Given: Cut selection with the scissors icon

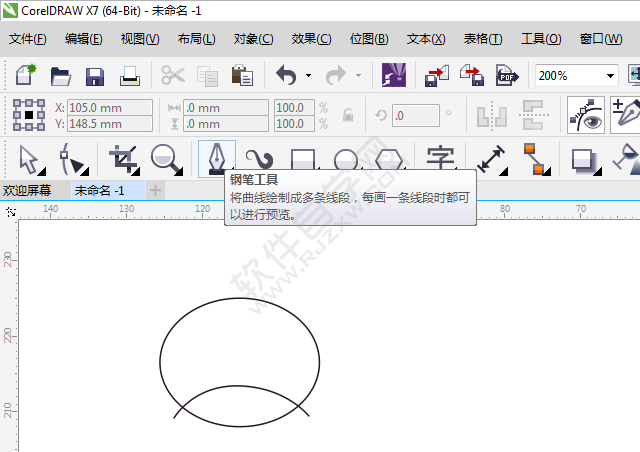Looking at the screenshot, I should [173, 75].
